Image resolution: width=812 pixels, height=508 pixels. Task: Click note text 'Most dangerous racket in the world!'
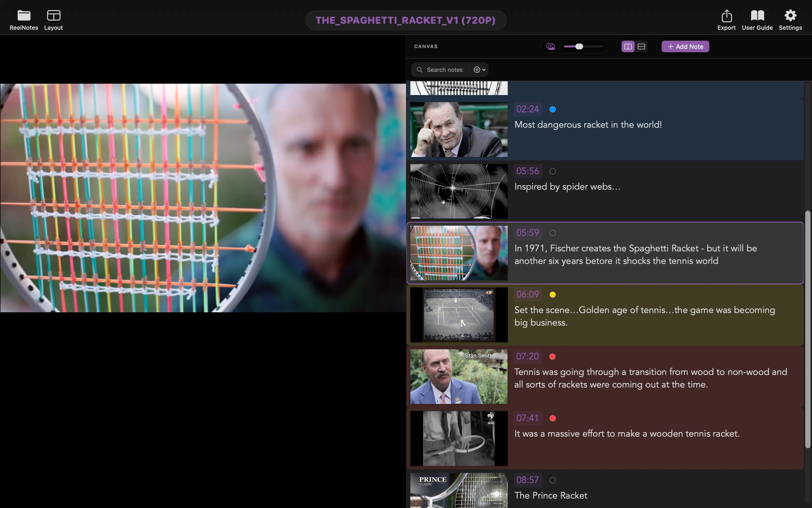click(x=588, y=125)
